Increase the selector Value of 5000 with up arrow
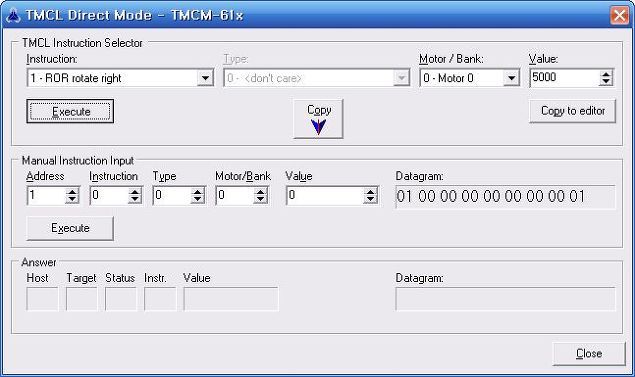 [606, 74]
